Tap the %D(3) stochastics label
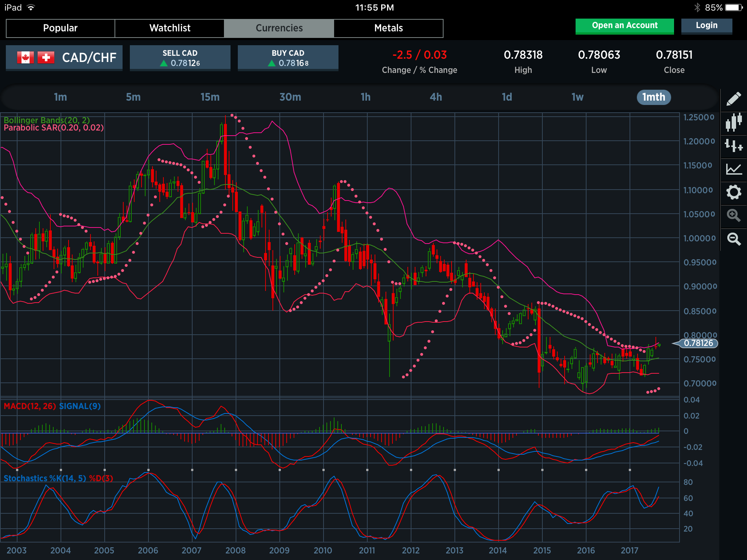This screenshot has width=747, height=560. [101, 478]
